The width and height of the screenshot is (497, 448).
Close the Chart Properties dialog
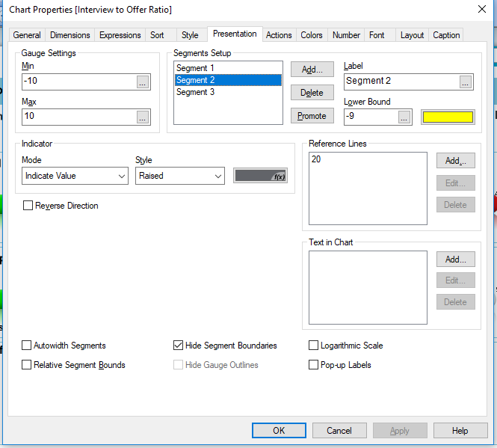481,10
